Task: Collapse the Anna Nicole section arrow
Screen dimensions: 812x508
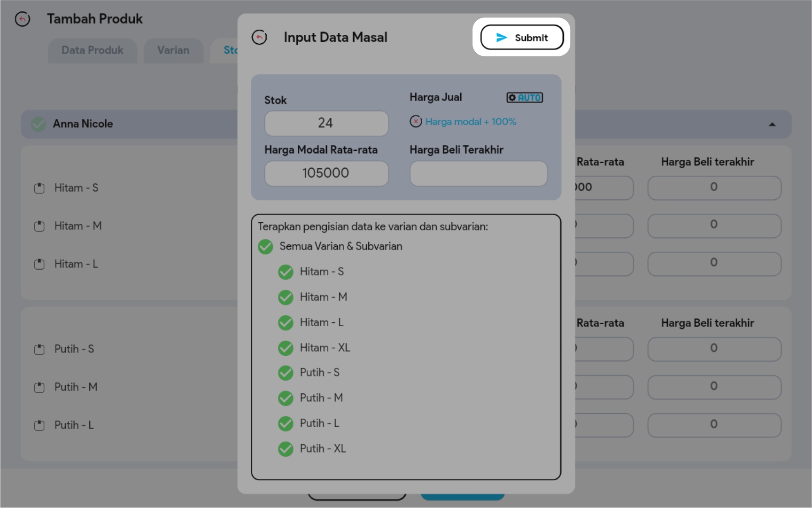Action: point(772,125)
